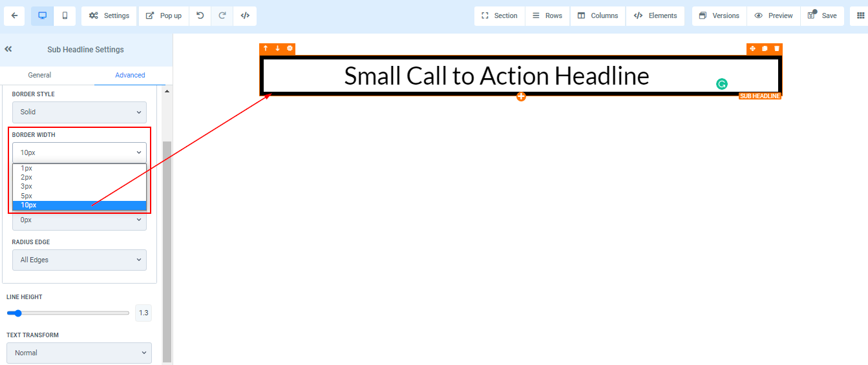Add new element with plus icon

(x=521, y=97)
